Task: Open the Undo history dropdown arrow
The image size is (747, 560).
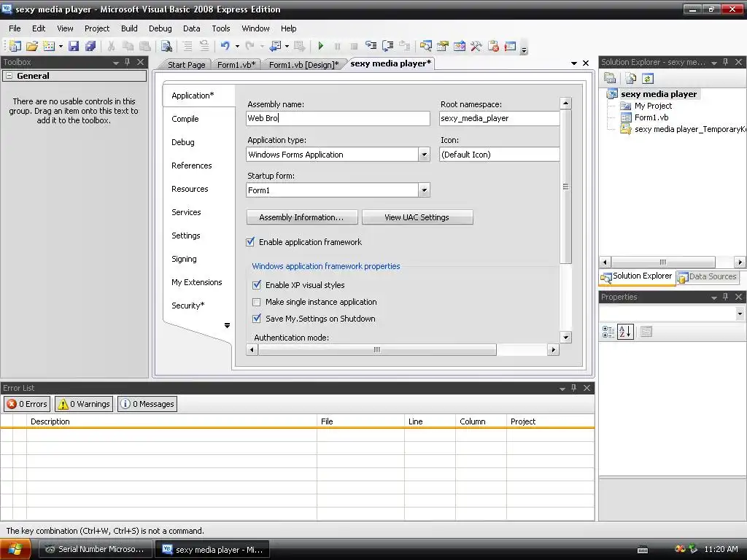Action: 237,46
